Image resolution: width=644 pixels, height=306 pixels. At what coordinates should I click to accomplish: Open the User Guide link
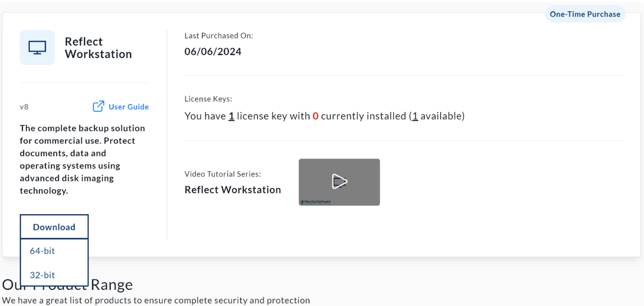(x=128, y=107)
